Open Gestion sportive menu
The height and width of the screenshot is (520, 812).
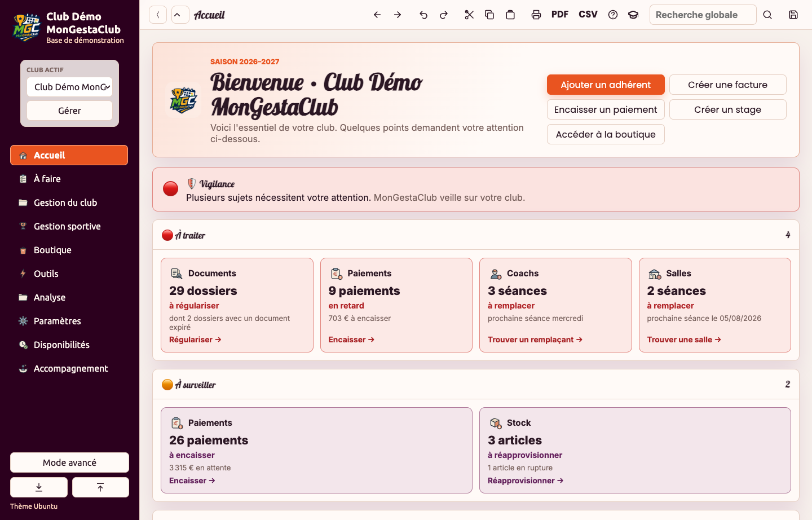coord(69,226)
